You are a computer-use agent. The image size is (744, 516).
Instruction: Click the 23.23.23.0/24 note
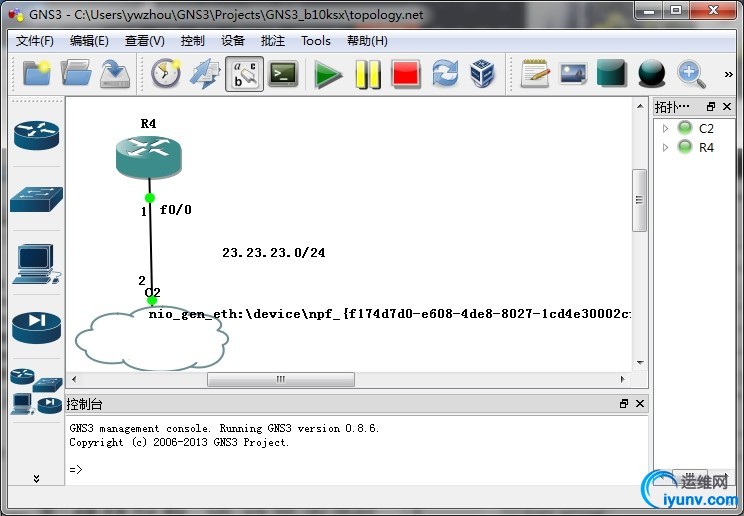(x=274, y=253)
